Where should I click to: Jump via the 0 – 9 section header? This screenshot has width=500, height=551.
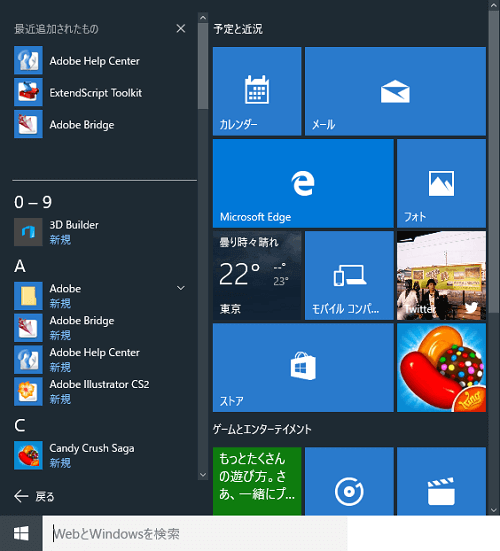tap(33, 202)
